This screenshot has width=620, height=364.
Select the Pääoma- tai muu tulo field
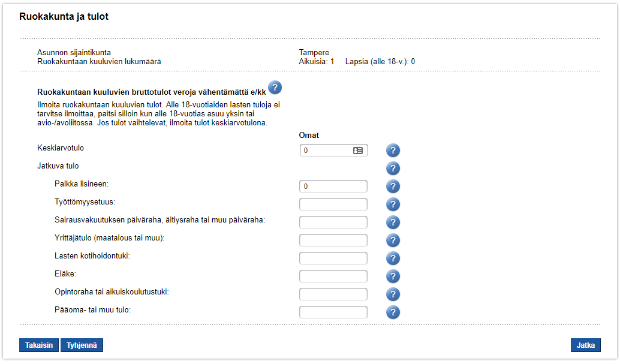point(333,312)
